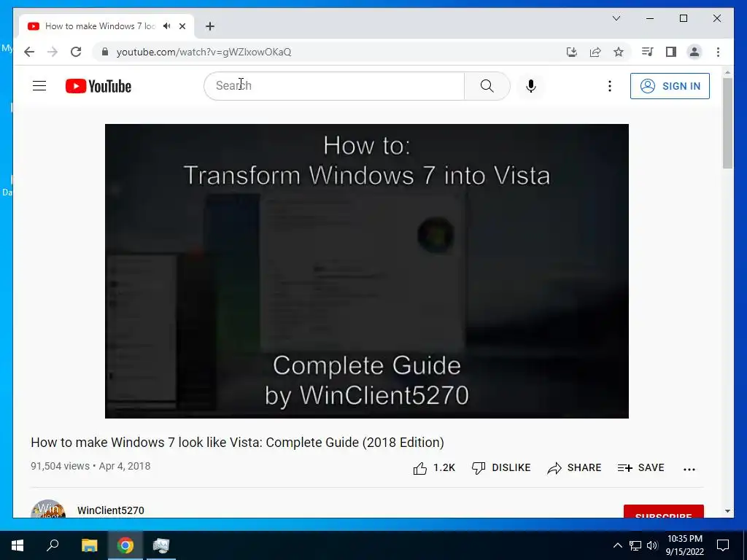The image size is (747, 560).
Task: Open the SHARE dialog
Action: pyautogui.click(x=574, y=468)
